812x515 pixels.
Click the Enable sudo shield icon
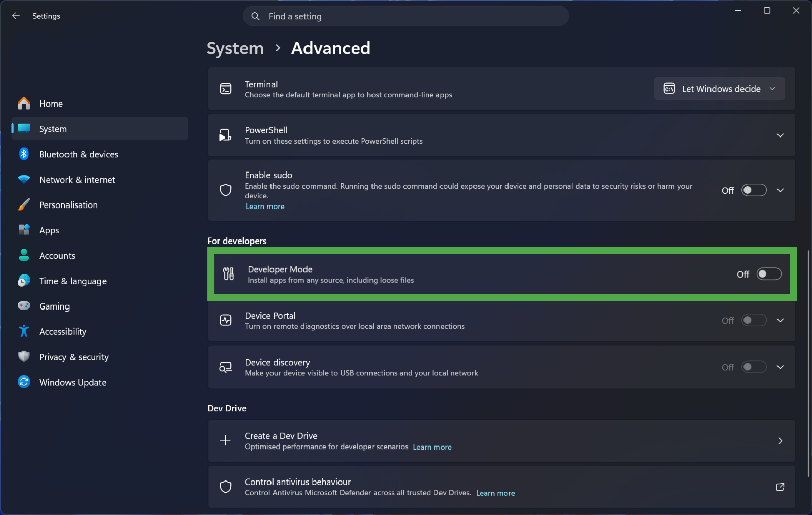pyautogui.click(x=226, y=190)
